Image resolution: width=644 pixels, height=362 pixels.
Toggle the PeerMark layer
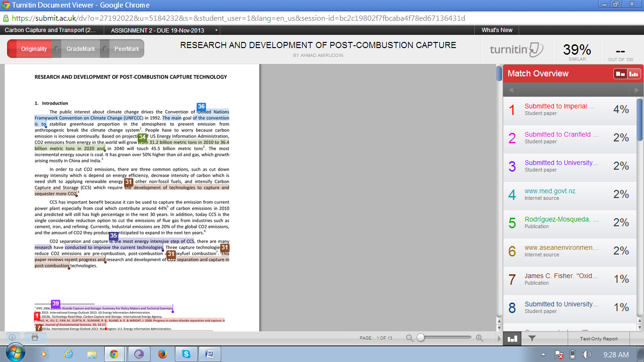[x=126, y=49]
